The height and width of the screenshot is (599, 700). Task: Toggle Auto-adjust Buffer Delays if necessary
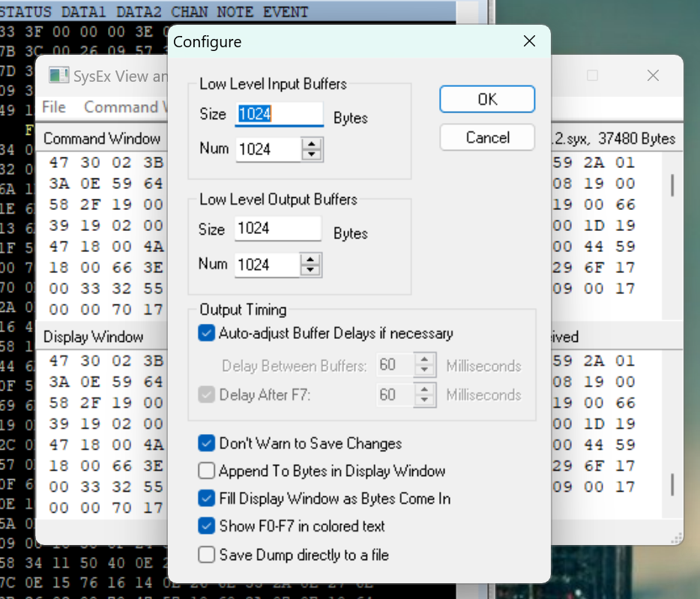(207, 333)
